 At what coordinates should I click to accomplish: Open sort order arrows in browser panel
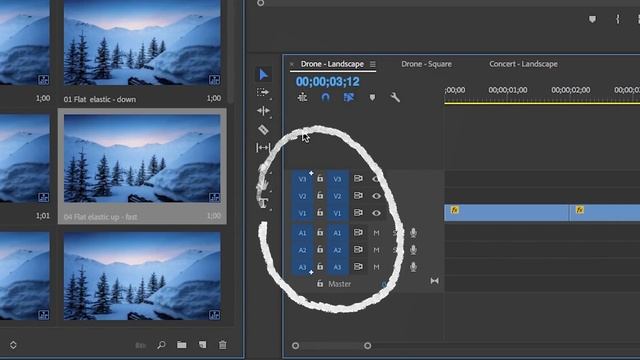13,345
